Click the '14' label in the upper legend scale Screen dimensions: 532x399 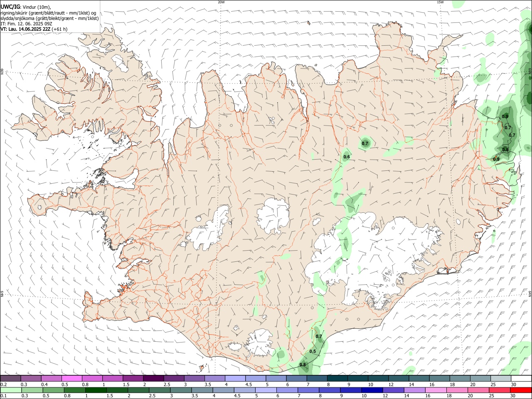pos(411,384)
